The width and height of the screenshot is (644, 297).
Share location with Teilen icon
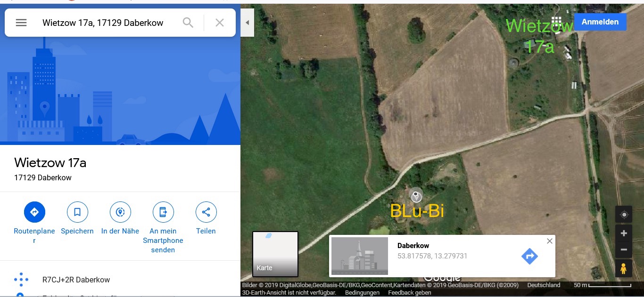(x=206, y=212)
